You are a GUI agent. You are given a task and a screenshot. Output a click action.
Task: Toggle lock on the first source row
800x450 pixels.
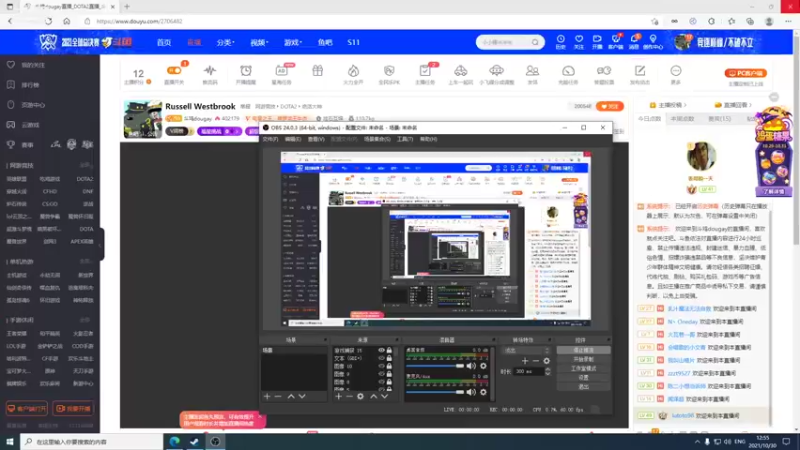click(389, 351)
